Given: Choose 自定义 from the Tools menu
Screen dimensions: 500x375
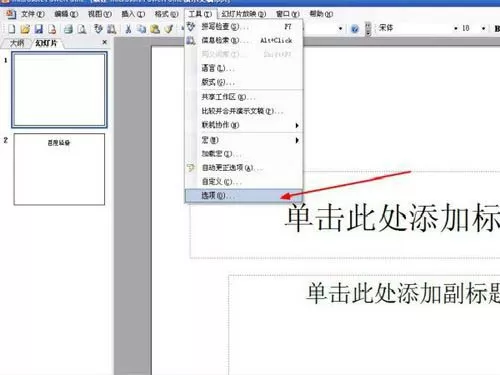Looking at the screenshot, I should click(x=244, y=182).
